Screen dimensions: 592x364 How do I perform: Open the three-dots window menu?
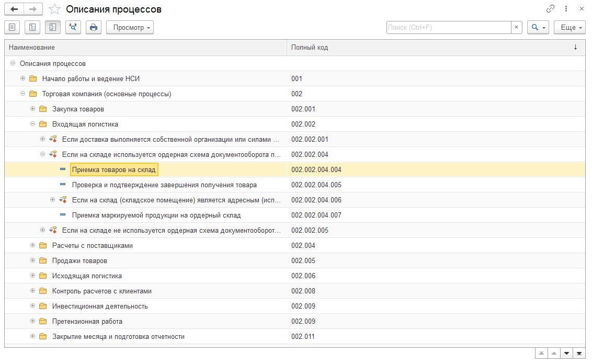click(x=566, y=9)
